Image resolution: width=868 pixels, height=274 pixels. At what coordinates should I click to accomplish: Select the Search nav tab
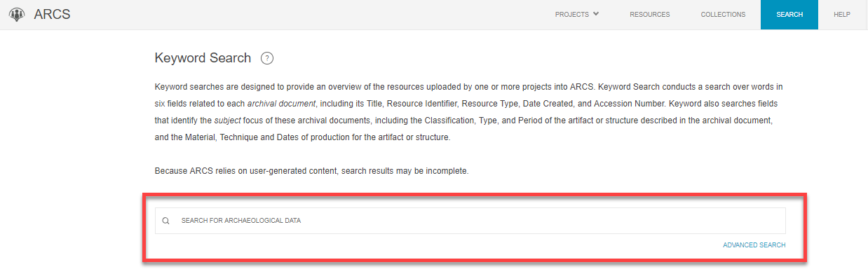[789, 14]
